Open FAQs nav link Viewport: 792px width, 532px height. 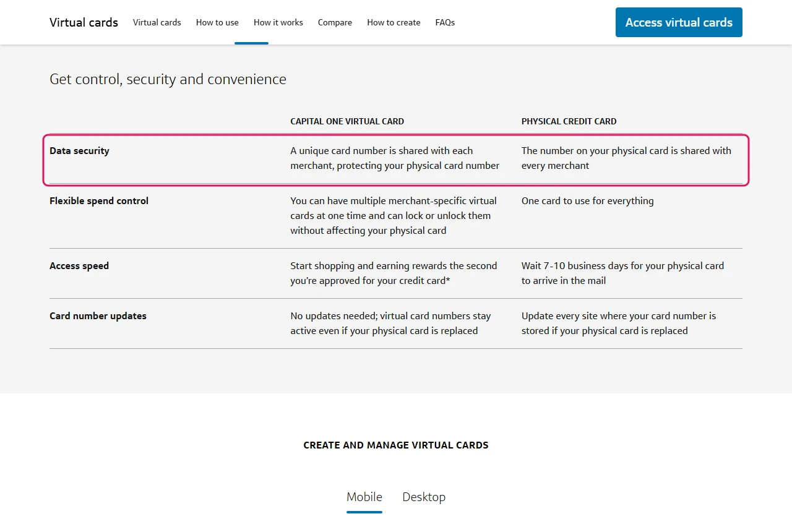(445, 22)
